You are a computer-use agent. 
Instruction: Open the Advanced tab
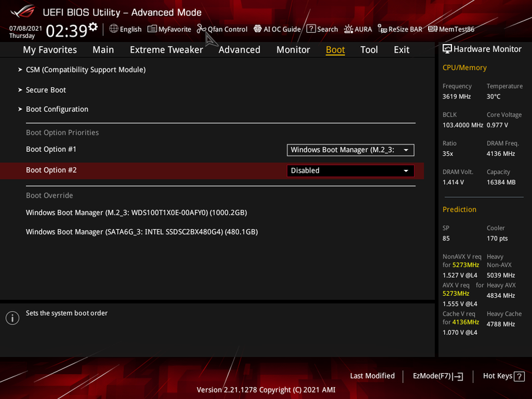(x=239, y=50)
